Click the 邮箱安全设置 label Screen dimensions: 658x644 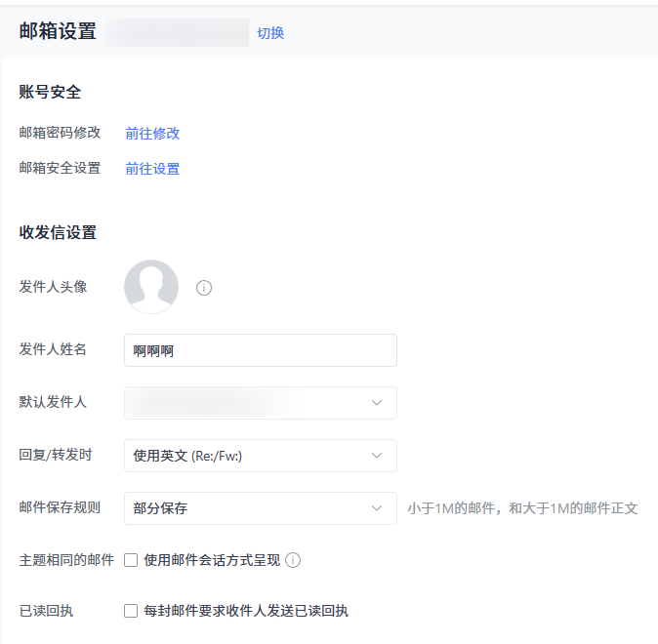tap(60, 168)
